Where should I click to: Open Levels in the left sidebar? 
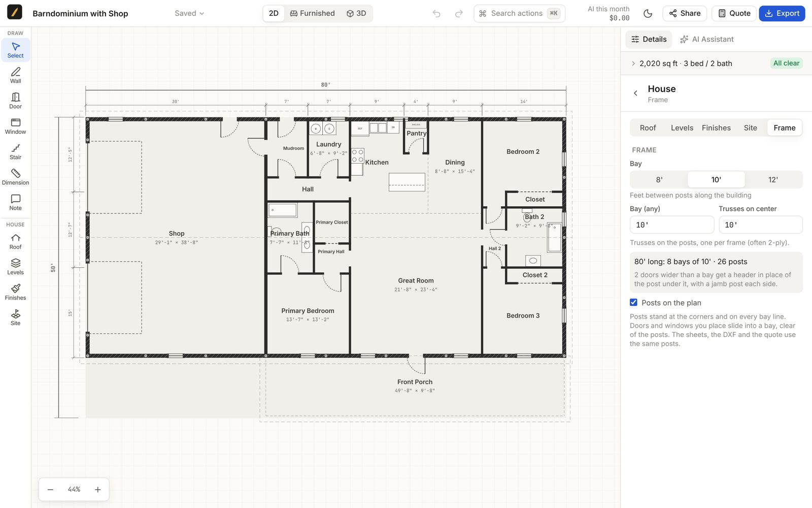tap(15, 267)
